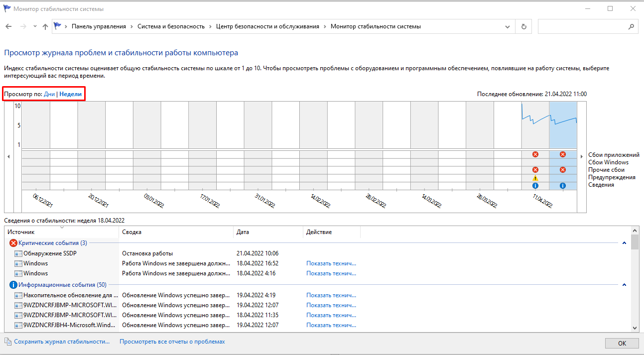The image size is (644, 355).
Task: Switch chart view to Дни
Action: click(49, 94)
